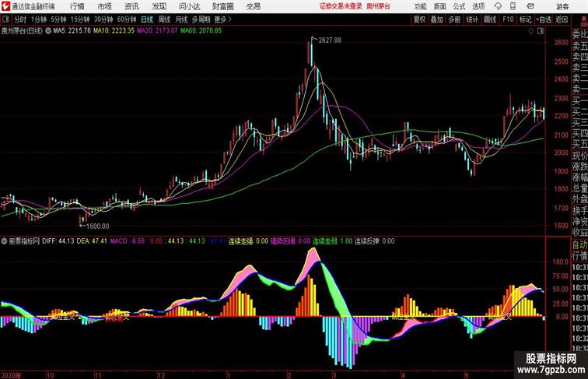
Task: Click the MA5: 2215.76 label
Action: (72, 30)
